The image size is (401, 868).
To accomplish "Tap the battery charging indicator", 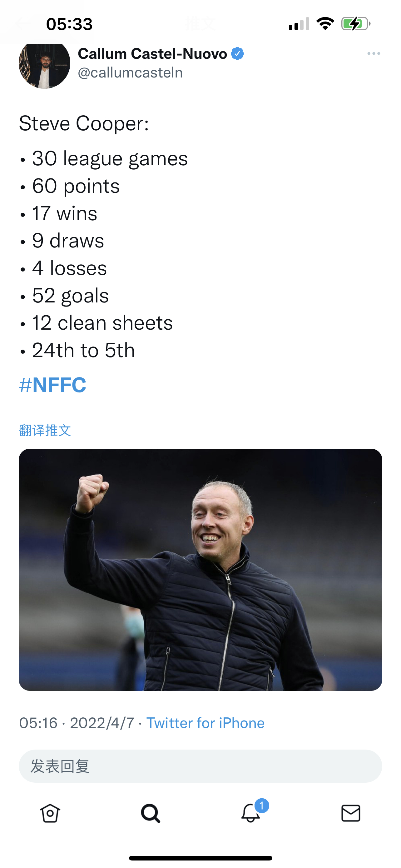I will point(355,23).
